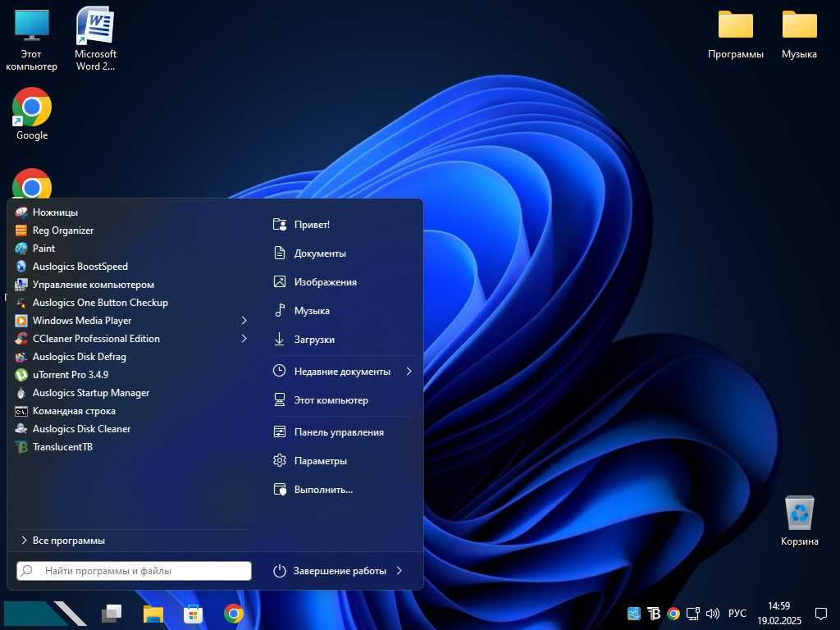Open Task View on taskbar

tap(112, 614)
